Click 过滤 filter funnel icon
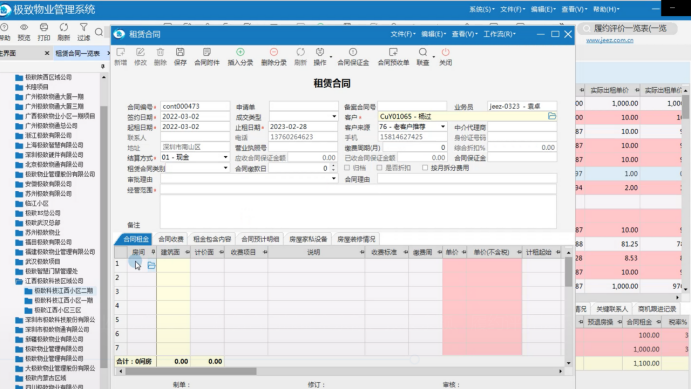The height and width of the screenshot is (389, 691). [x=84, y=27]
